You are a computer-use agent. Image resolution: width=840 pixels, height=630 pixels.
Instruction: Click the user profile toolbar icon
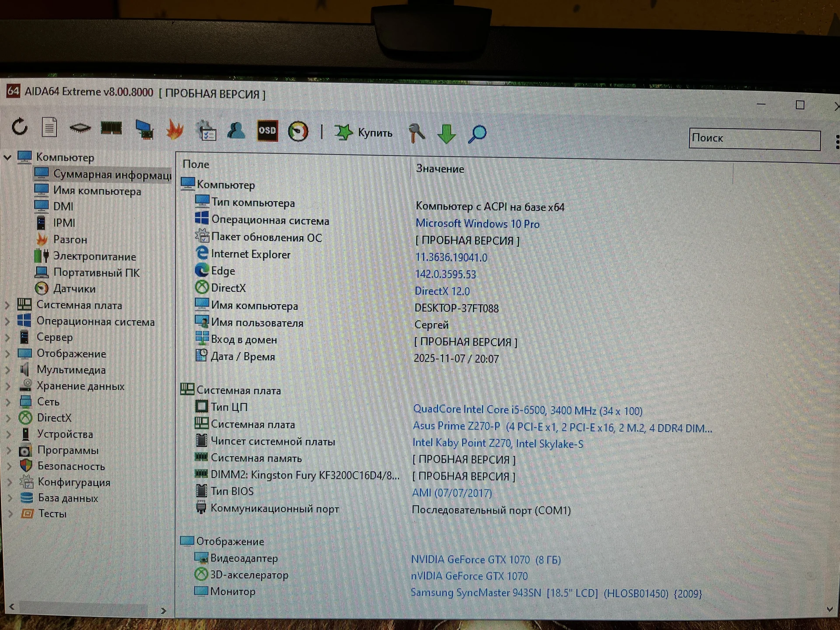(236, 130)
